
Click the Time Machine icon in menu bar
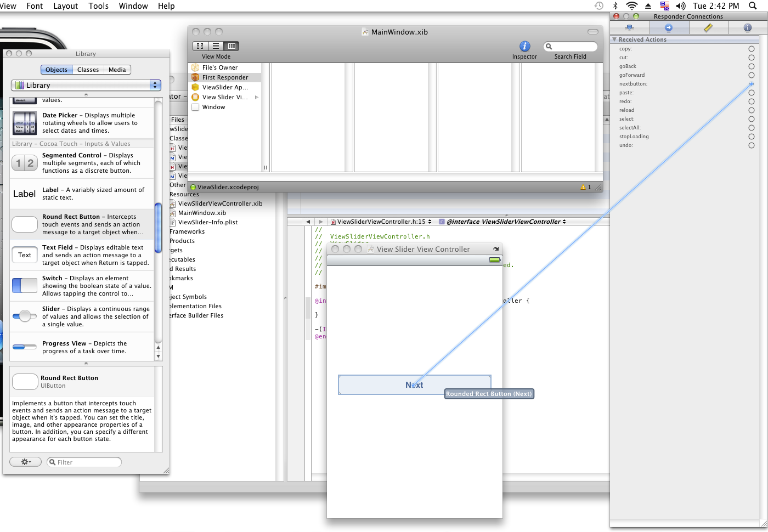point(599,5)
